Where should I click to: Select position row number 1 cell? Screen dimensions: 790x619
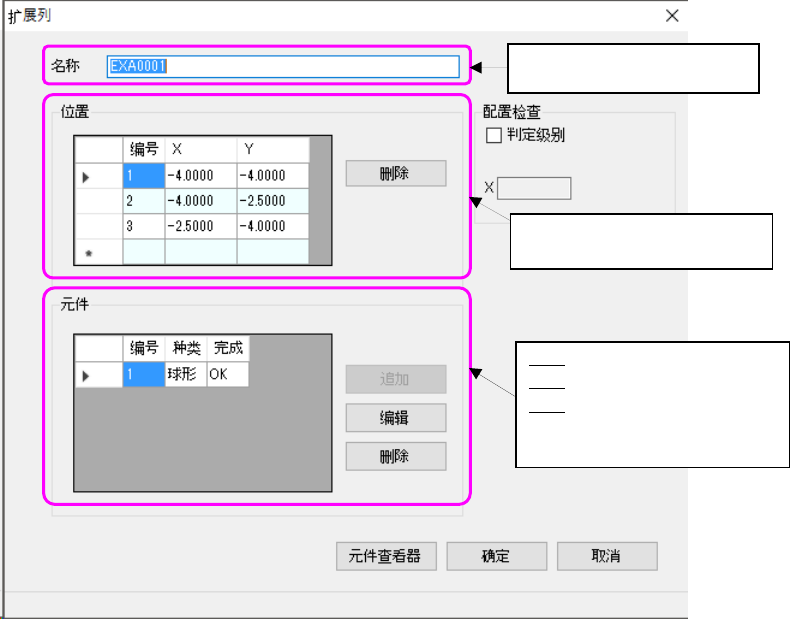click(x=144, y=176)
